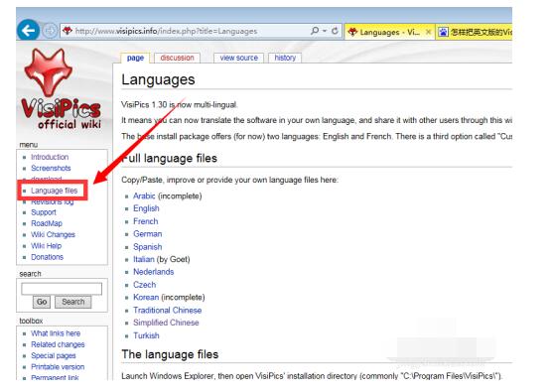The height and width of the screenshot is (392, 552).
Task: Open the Wiki Changes menu link
Action: [x=53, y=235]
